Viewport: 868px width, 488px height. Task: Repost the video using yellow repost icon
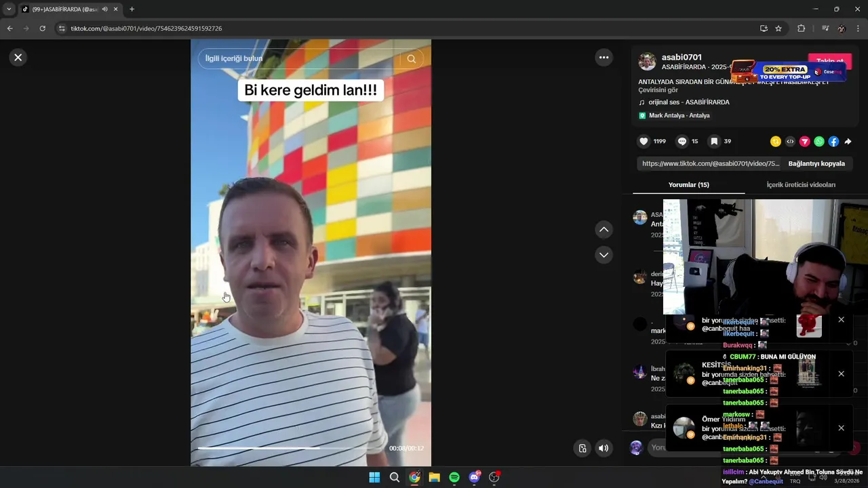point(776,142)
